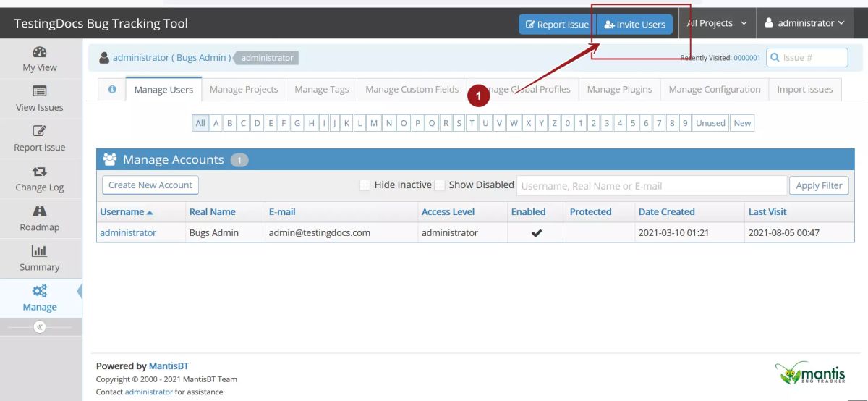Filter users by letter A
This screenshot has width=868, height=401.
(x=216, y=123)
